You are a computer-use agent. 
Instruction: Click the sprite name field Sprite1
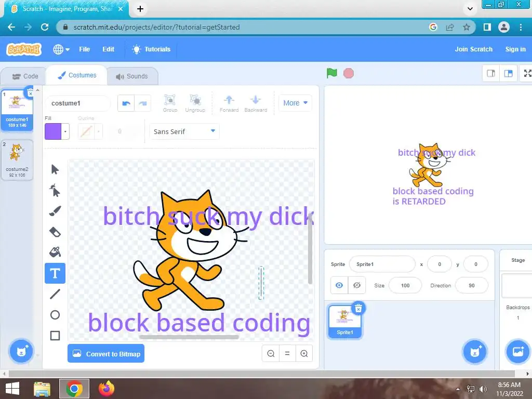[382, 264]
